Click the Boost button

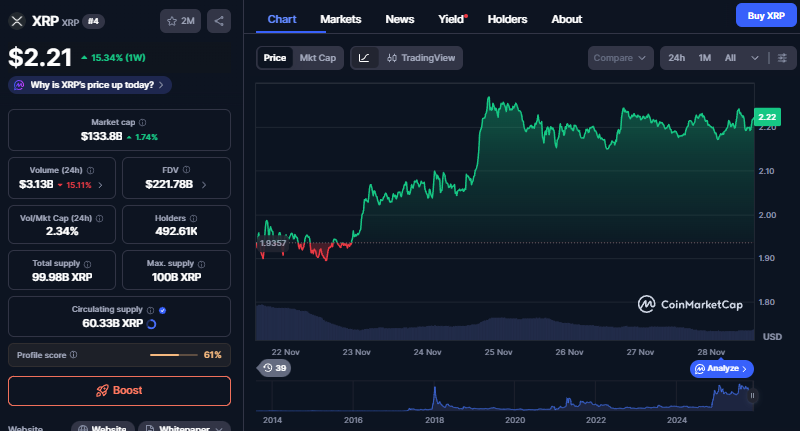tap(119, 391)
